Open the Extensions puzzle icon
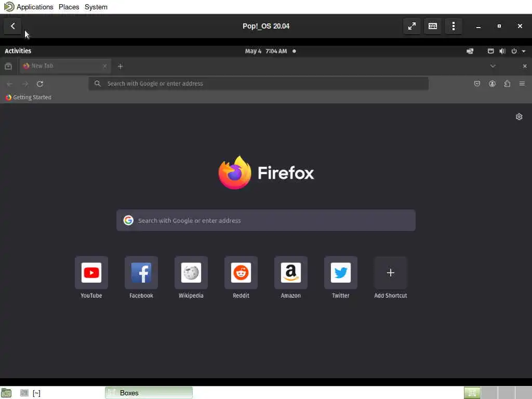This screenshot has width=532, height=399. click(507, 84)
